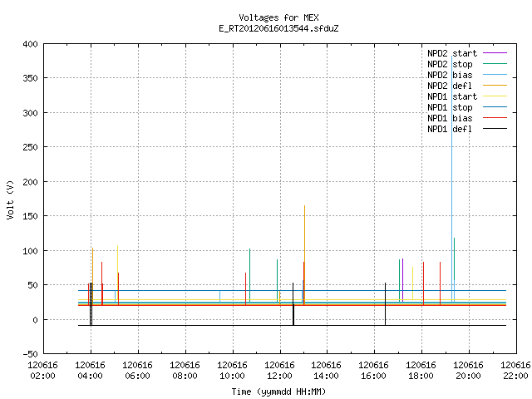Click the file name E_RT20120616013544.sfduZ

pos(278,28)
